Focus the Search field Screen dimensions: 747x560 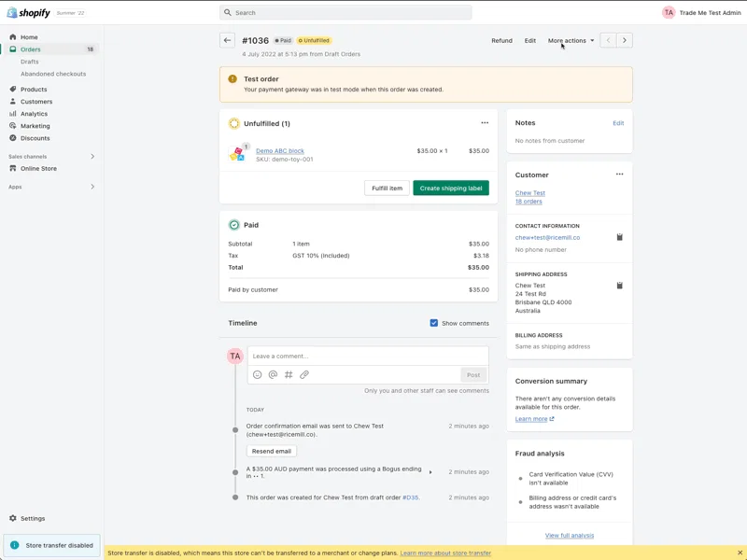(345, 13)
